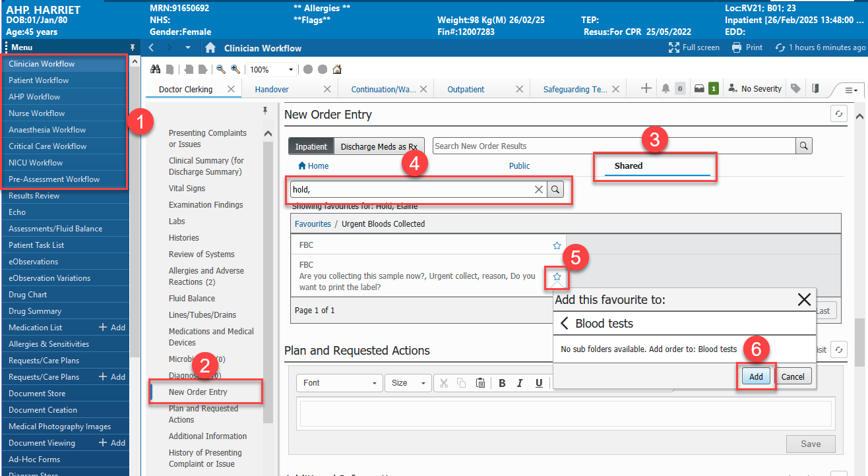The width and height of the screenshot is (868, 476).
Task: Switch to the Shared tab
Action: tap(628, 165)
